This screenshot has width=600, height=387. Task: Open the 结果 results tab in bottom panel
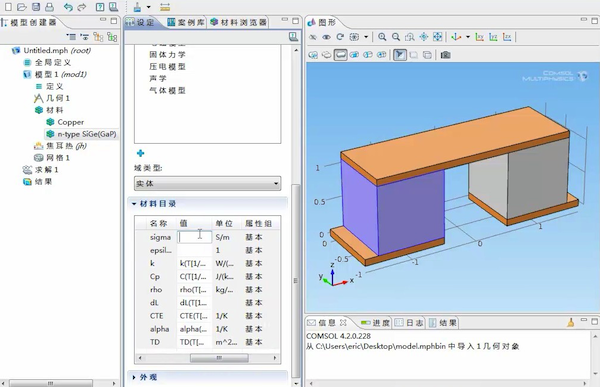click(442, 323)
